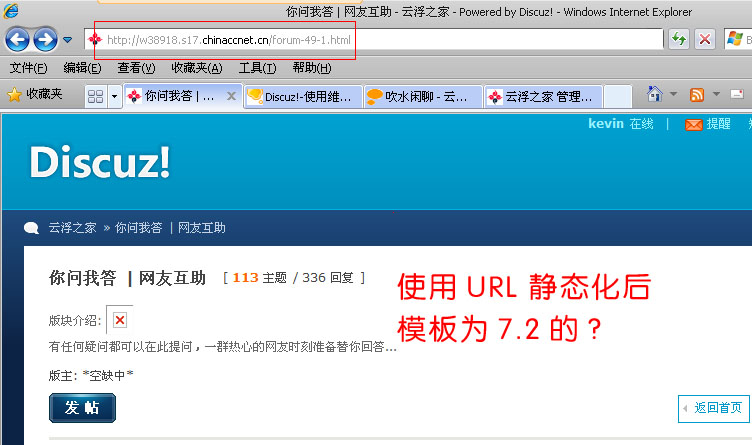Click the 发帖 new post button

[82, 408]
